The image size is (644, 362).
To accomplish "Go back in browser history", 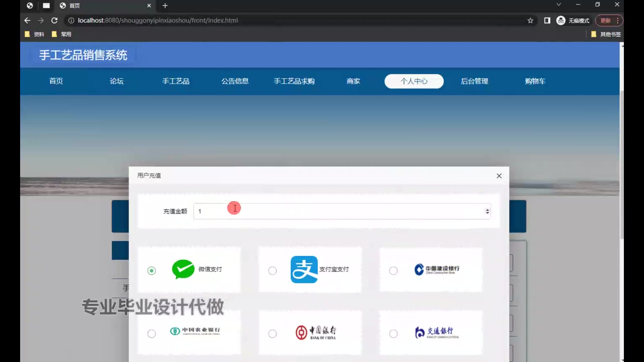I will pos(27,20).
